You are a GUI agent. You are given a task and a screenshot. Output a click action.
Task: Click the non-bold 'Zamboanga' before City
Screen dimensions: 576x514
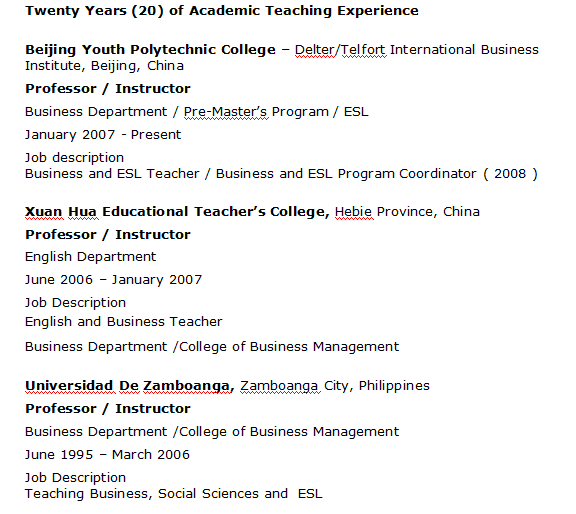(x=279, y=386)
